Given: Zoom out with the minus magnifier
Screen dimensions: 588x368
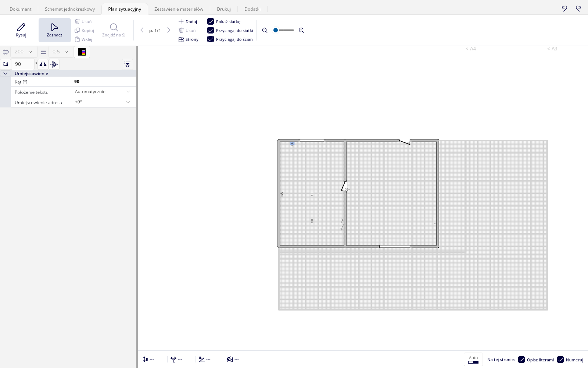Looking at the screenshot, I should pyautogui.click(x=265, y=31).
